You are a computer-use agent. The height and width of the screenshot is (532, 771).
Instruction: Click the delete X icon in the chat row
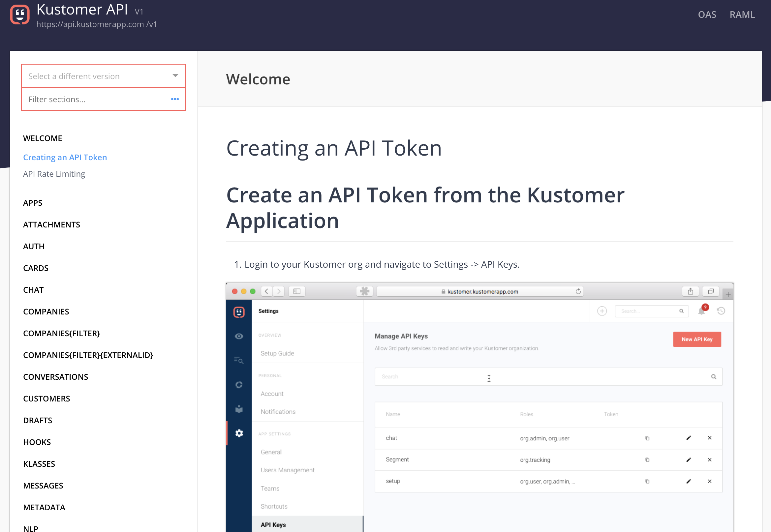pyautogui.click(x=710, y=438)
